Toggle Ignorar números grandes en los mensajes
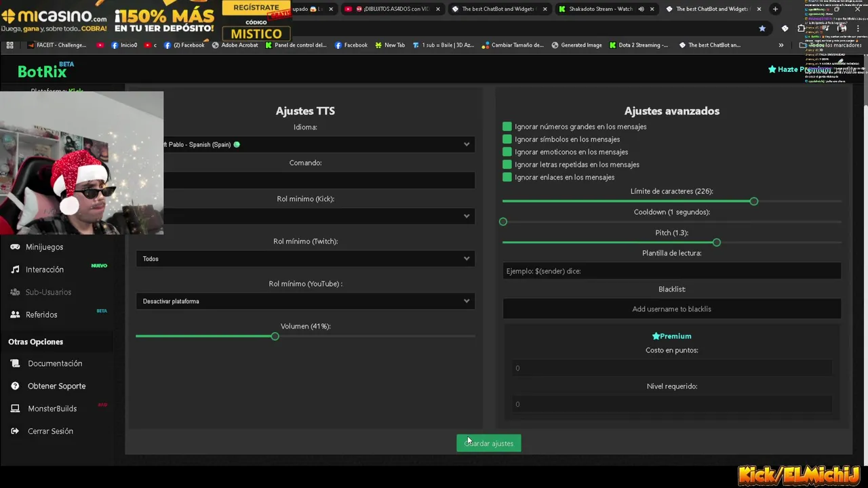The width and height of the screenshot is (868, 488). [x=507, y=127]
